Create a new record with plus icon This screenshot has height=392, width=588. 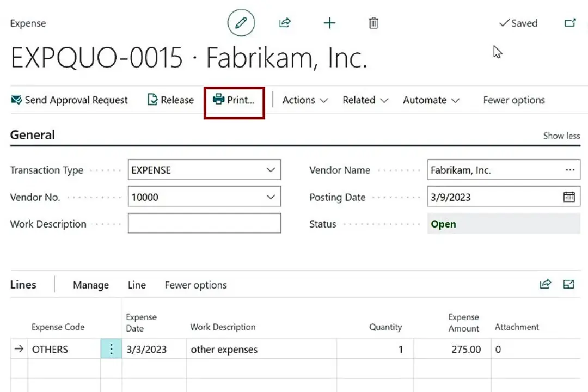tap(329, 23)
